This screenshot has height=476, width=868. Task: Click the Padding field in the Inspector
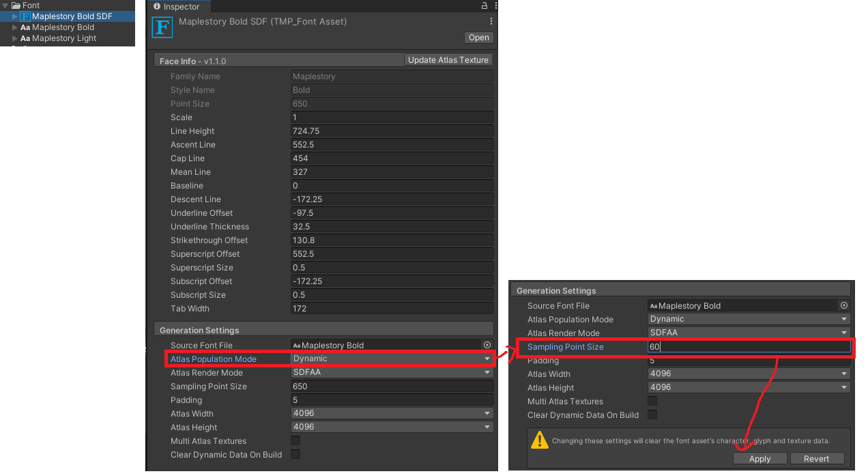tap(392, 400)
